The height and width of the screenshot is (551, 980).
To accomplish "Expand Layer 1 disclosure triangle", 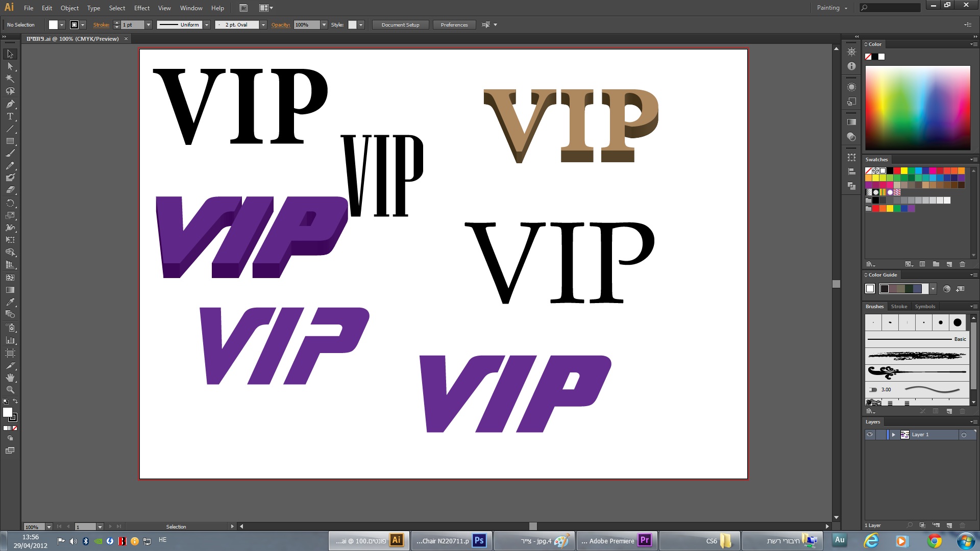I will 893,435.
